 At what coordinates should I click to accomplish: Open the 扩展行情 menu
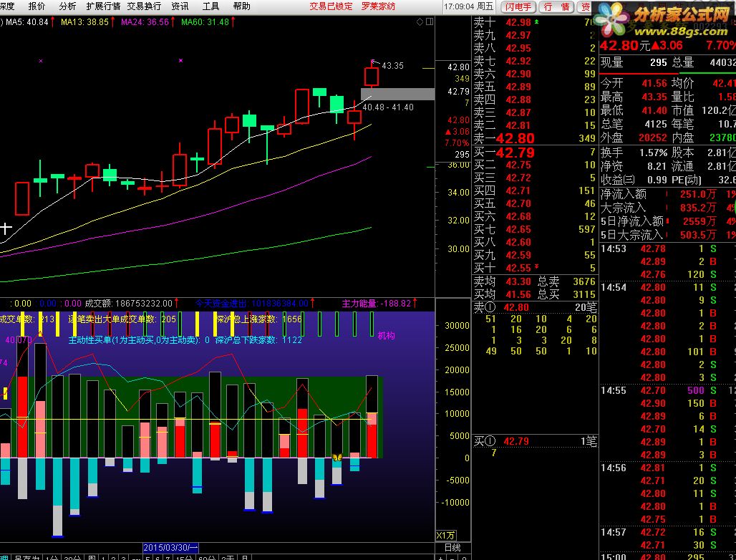point(103,6)
